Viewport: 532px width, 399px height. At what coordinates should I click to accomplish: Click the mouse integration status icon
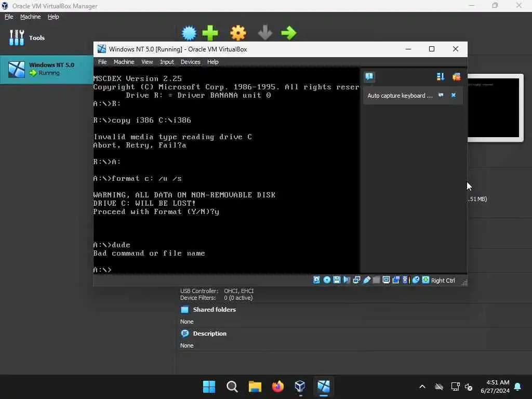point(416,280)
